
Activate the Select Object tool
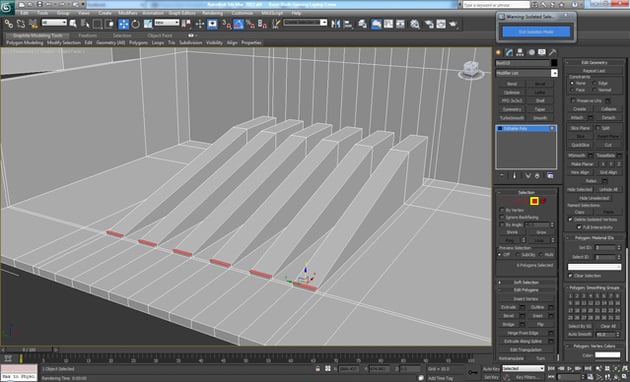pos(73,24)
